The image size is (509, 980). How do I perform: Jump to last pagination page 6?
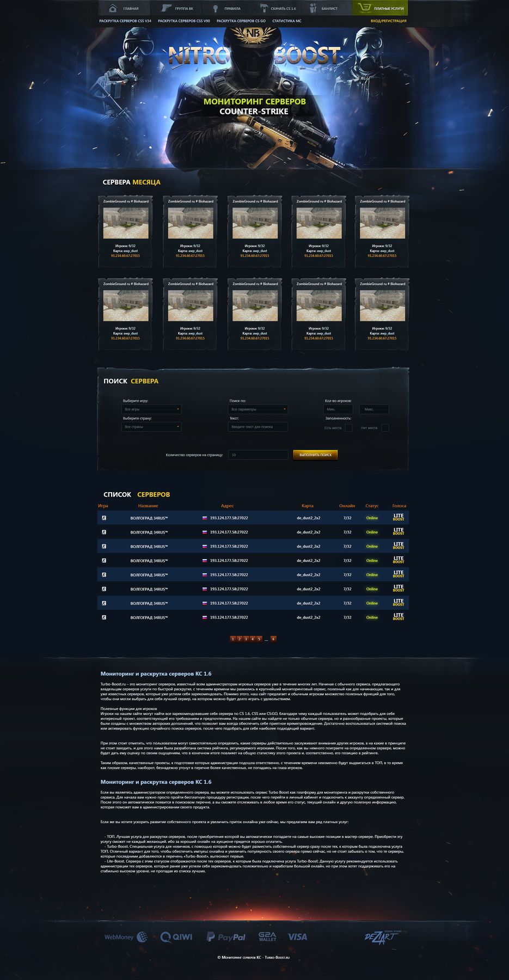click(273, 639)
